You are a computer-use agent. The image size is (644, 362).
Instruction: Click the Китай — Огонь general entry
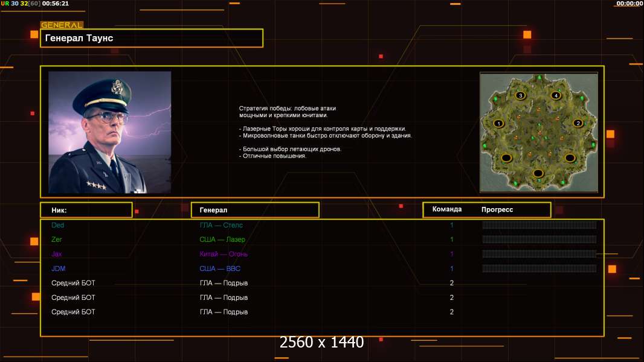(x=224, y=254)
